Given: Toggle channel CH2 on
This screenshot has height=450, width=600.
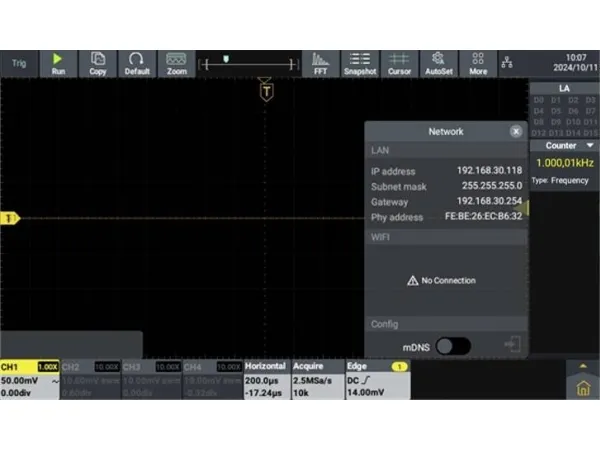Looking at the screenshot, I should [x=91, y=380].
